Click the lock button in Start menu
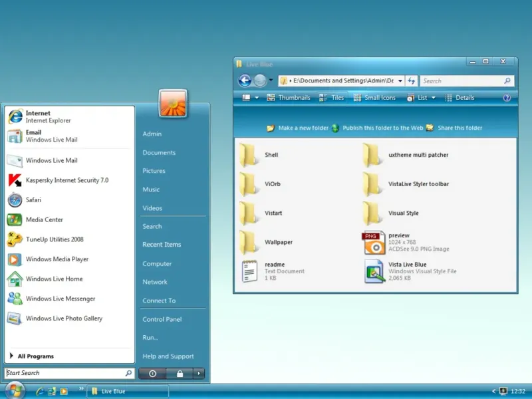The image size is (532, 399). click(179, 374)
